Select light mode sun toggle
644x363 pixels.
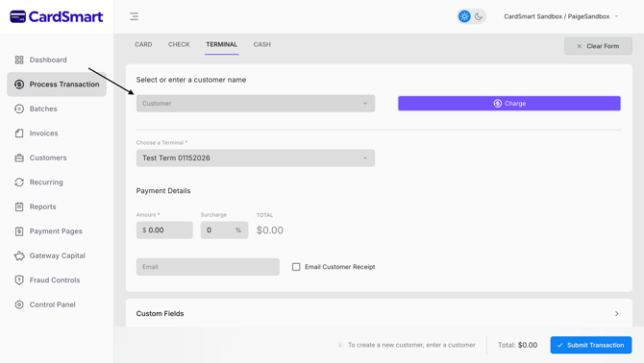[x=464, y=16]
